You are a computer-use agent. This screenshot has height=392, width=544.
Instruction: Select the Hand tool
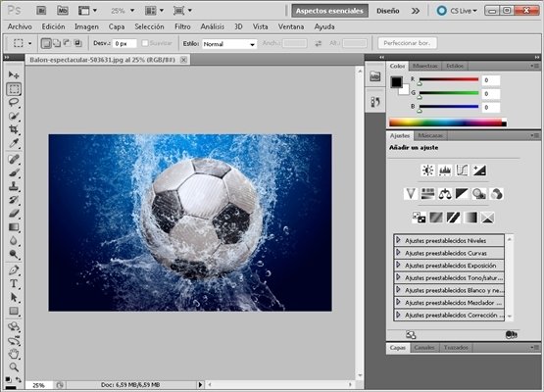coord(14,354)
